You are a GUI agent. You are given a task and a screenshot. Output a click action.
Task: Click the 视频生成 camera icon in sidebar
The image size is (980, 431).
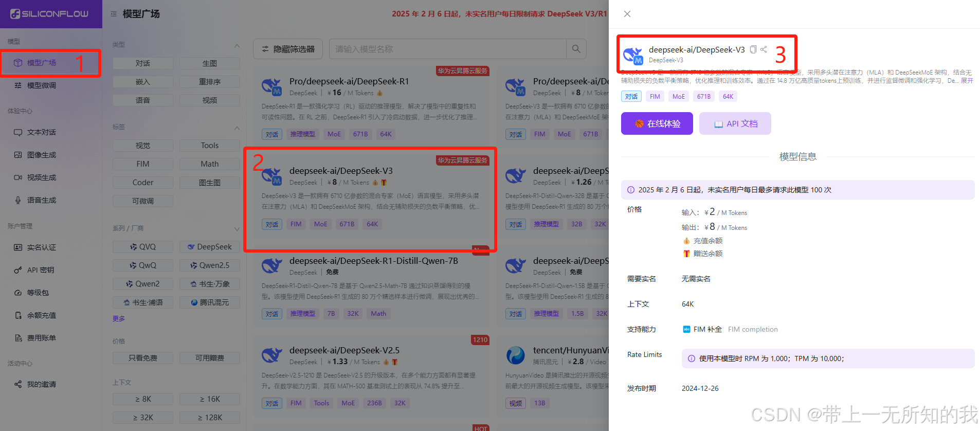click(x=18, y=177)
